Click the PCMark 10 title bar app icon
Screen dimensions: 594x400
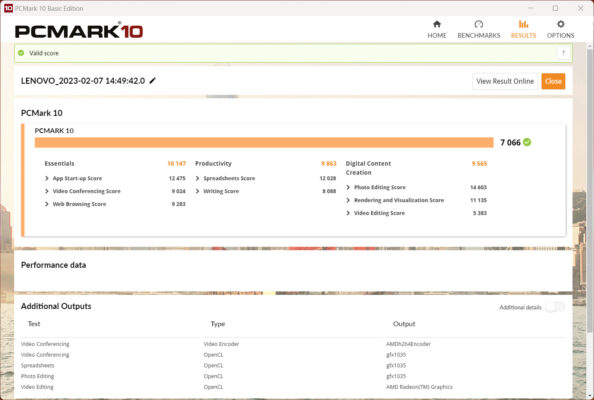click(8, 8)
